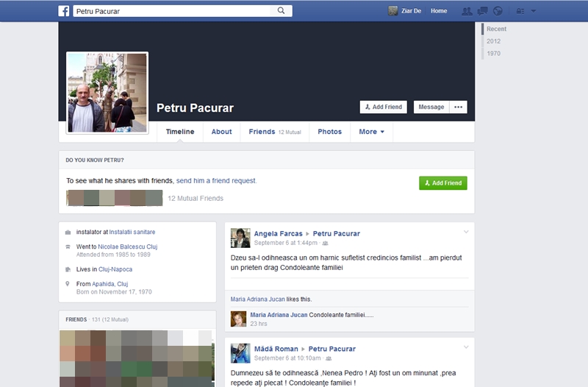Image resolution: width=588 pixels, height=387 pixels.
Task: Switch to the About tab
Action: [221, 132]
